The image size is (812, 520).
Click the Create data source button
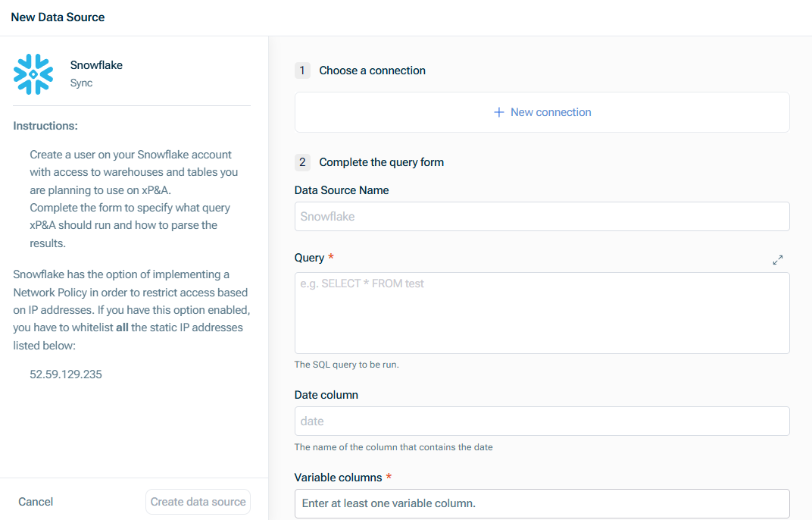(x=198, y=502)
